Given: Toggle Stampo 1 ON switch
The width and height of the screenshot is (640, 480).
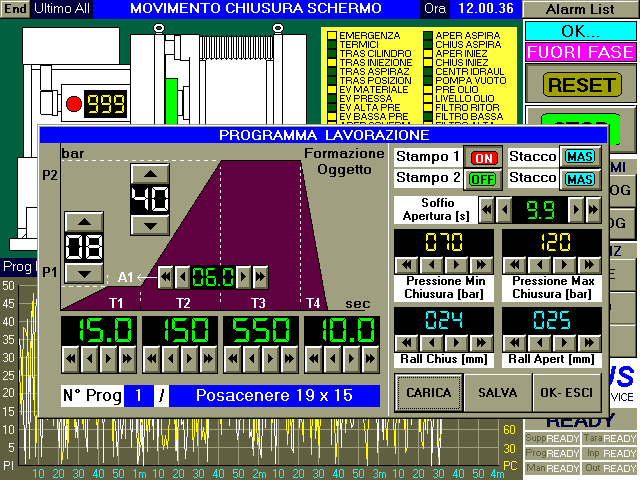Looking at the screenshot, I should 485,157.
